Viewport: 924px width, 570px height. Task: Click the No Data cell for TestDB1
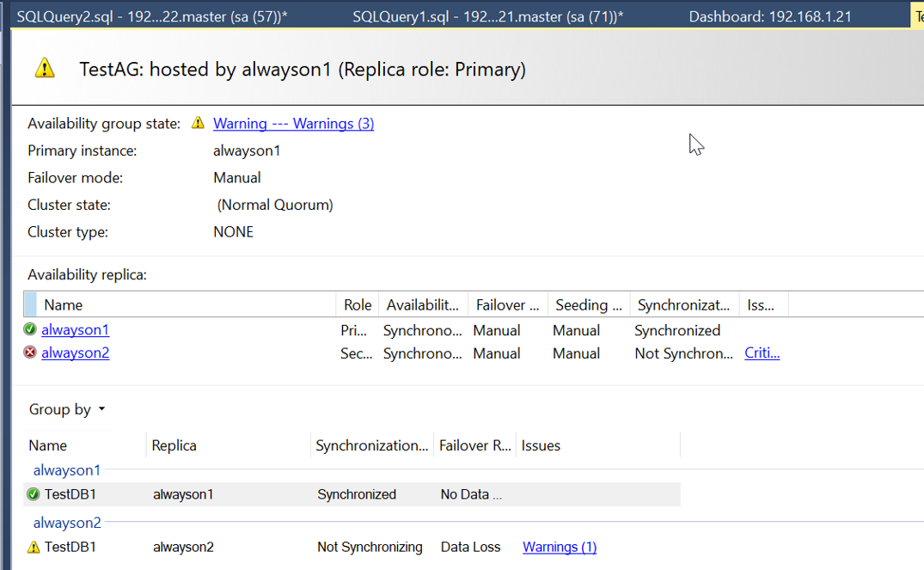click(471, 494)
